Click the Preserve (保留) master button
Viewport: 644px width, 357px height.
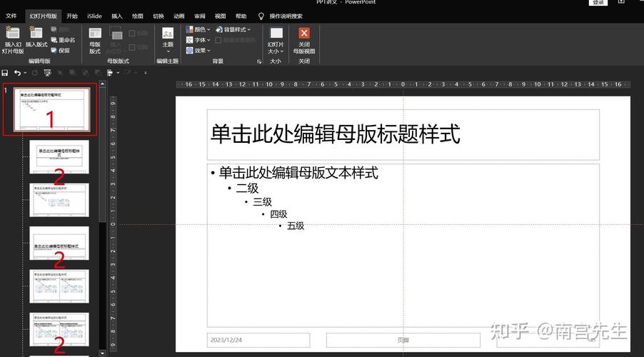[61, 50]
